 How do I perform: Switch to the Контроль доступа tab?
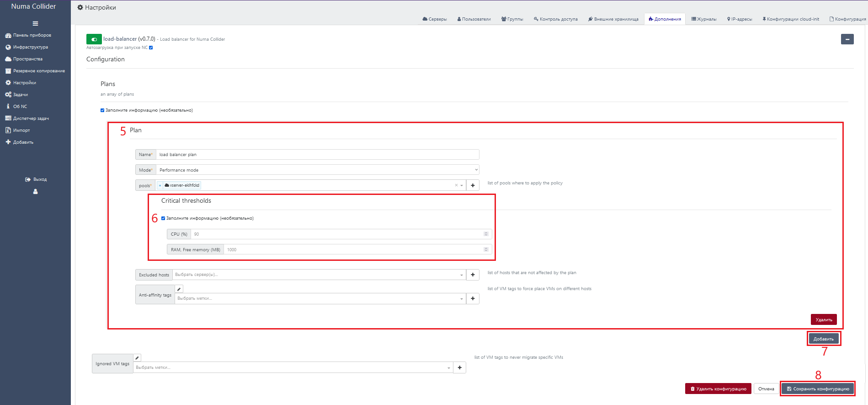pos(556,19)
